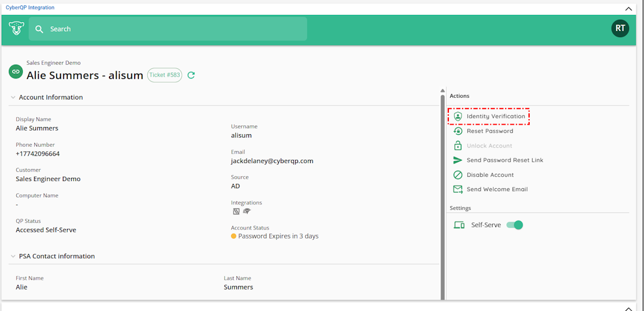Image resolution: width=644 pixels, height=311 pixels.
Task: Choose Reset Password action
Action: coord(490,131)
